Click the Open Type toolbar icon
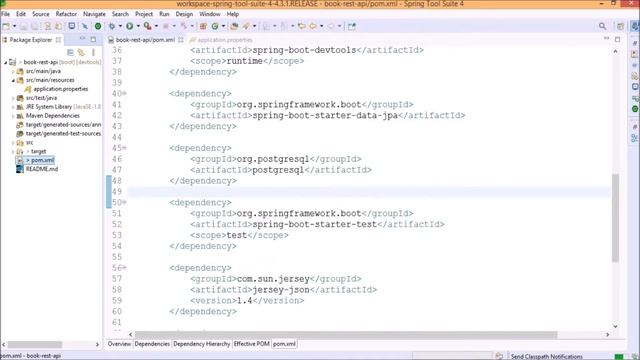This screenshot has height=360, width=640. [x=234, y=26]
